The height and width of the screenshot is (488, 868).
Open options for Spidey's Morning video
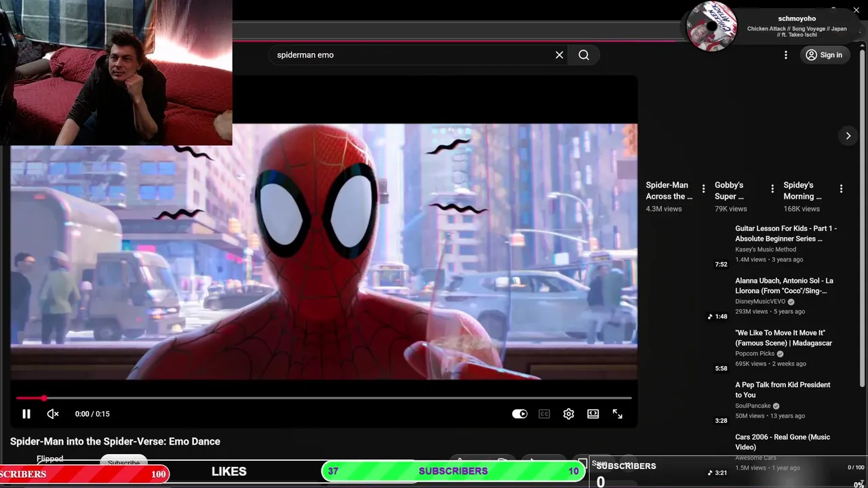841,188
